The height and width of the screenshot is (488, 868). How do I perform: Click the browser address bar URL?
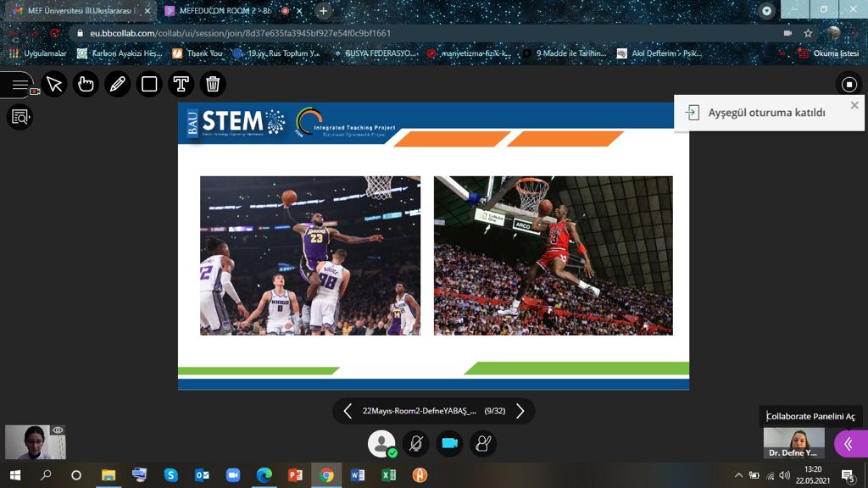[x=240, y=33]
